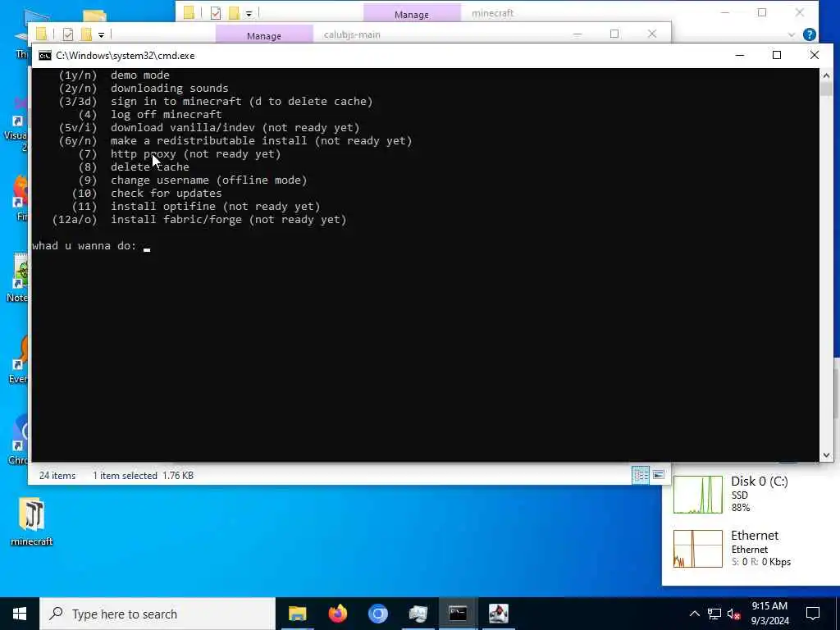This screenshot has height=630, width=840.
Task: Open Quick Access Toolbar dropdown in minecraft window
Action: point(249,14)
